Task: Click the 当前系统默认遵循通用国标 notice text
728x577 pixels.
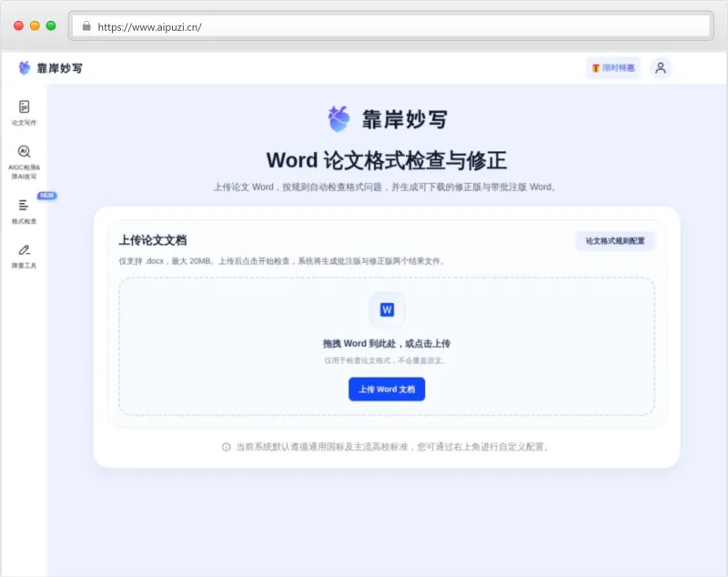Action: coord(393,447)
